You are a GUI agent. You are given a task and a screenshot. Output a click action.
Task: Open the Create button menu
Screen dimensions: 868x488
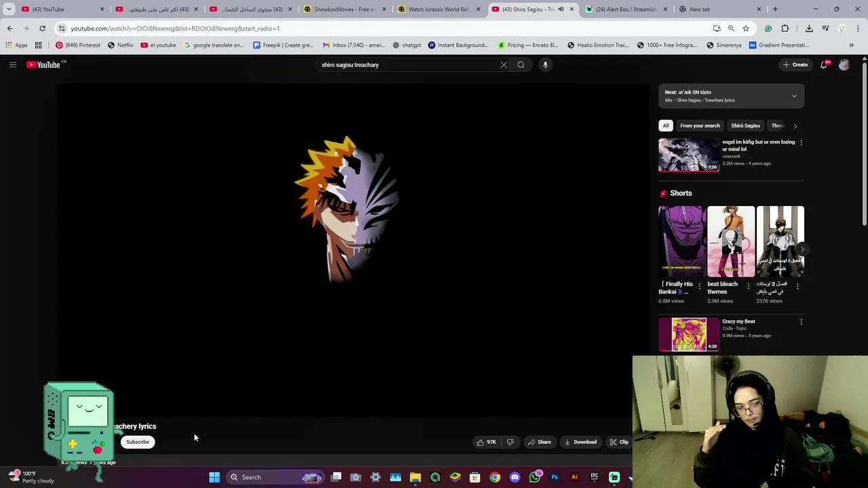click(795, 65)
